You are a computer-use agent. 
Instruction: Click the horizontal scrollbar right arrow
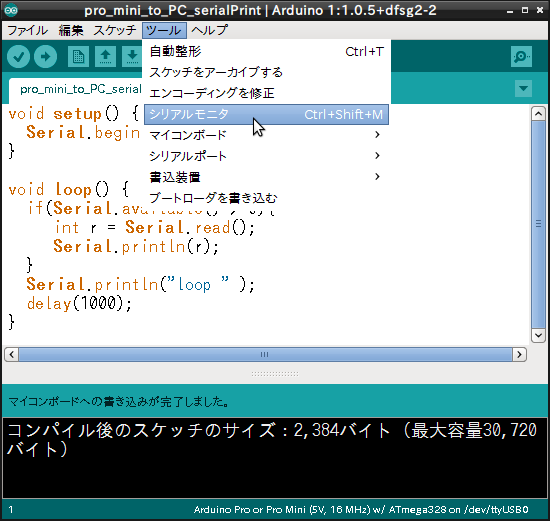pyautogui.click(x=519, y=354)
